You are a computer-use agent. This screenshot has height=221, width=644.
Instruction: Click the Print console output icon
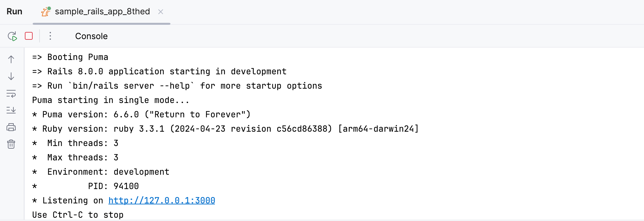tap(11, 127)
